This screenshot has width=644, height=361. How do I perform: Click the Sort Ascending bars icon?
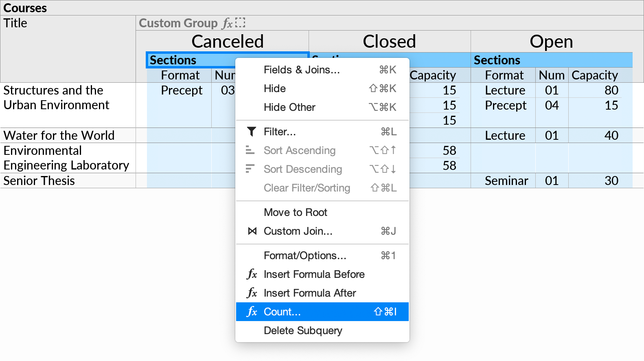(x=251, y=150)
